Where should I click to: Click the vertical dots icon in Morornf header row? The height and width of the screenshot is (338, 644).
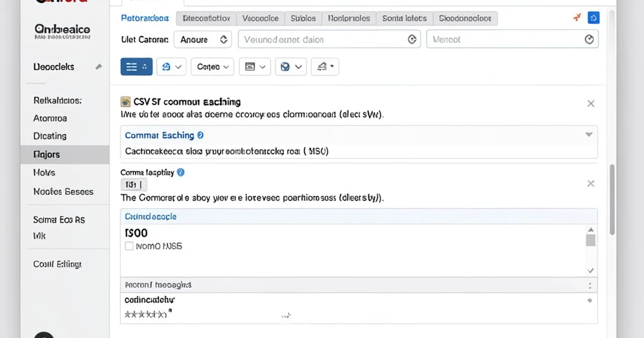tap(590, 285)
